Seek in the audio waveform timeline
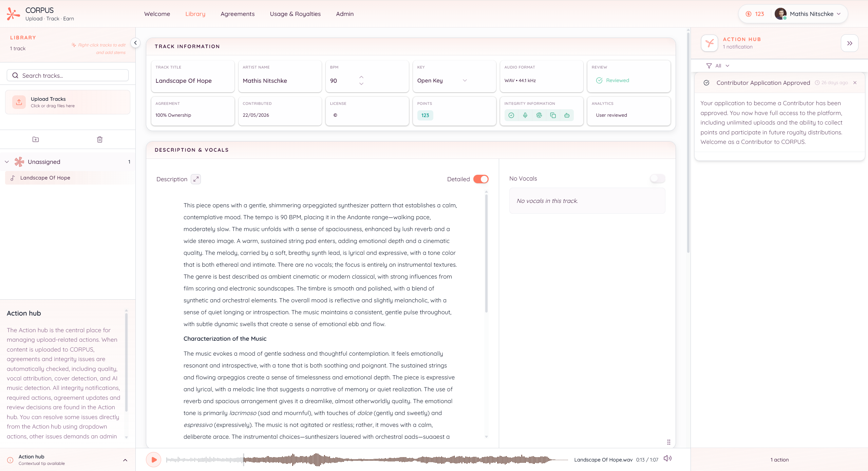868x471 pixels. 367,460
